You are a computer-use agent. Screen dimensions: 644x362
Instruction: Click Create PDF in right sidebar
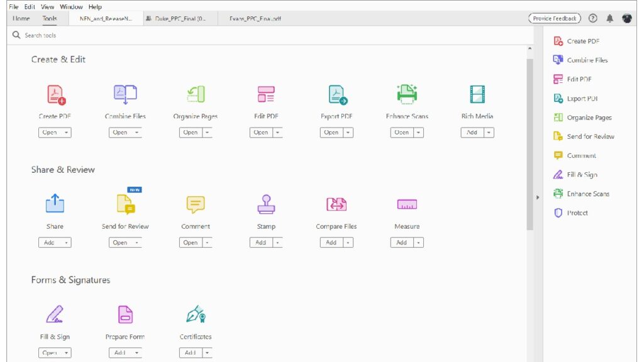click(577, 41)
